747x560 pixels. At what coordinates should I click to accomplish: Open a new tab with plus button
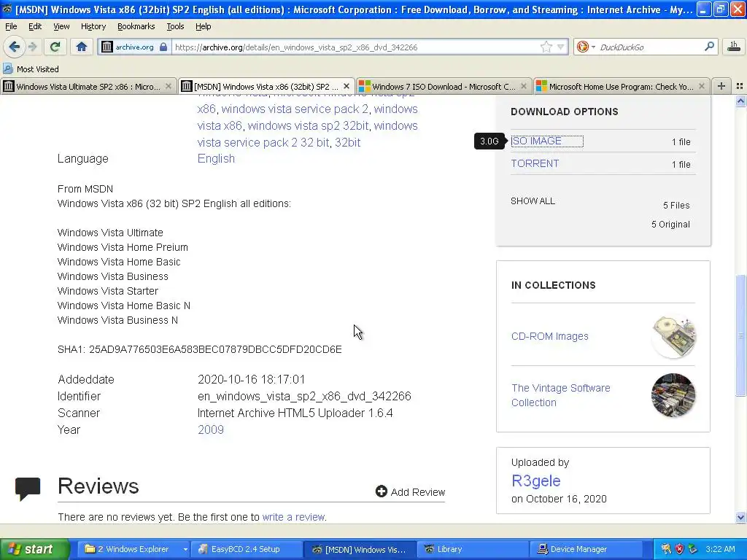[721, 86]
